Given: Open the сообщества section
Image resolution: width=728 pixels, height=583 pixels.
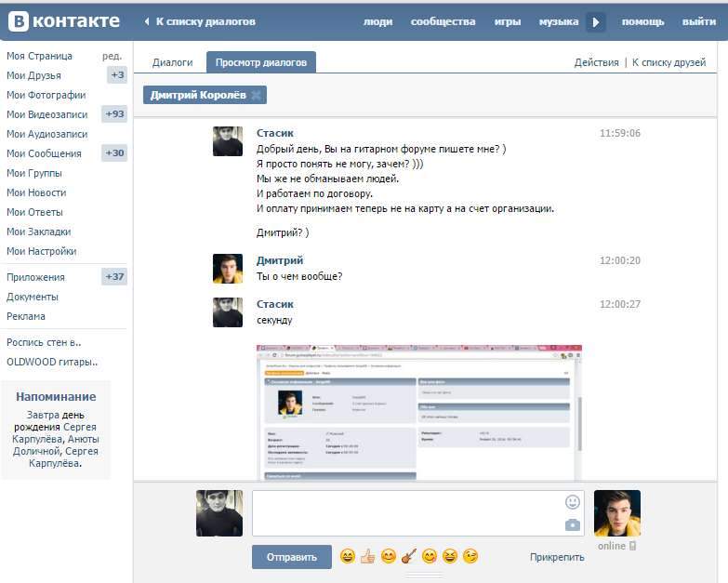Looking at the screenshot, I should [x=443, y=21].
